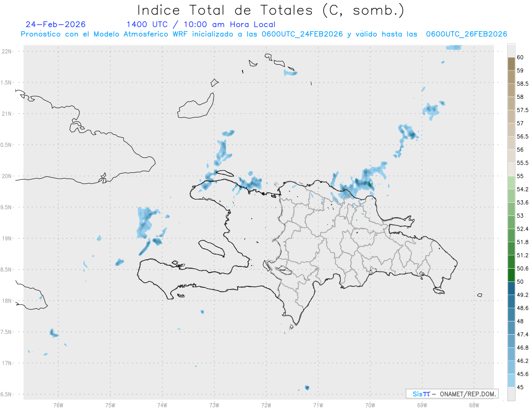532x411 pixels.
Task: Click the date label '24-Feb-2026'
Action: [x=56, y=24]
